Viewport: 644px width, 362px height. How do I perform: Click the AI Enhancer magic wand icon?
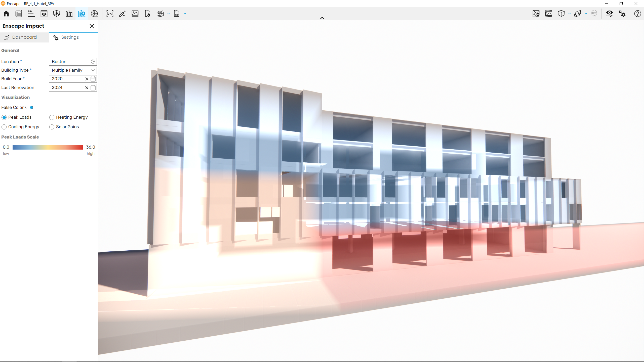123,14
